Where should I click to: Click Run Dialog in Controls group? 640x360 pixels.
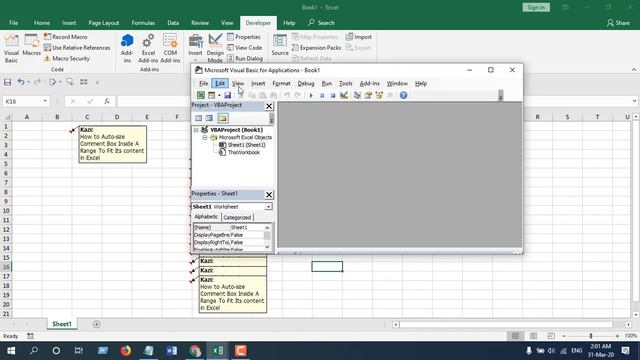[245, 58]
